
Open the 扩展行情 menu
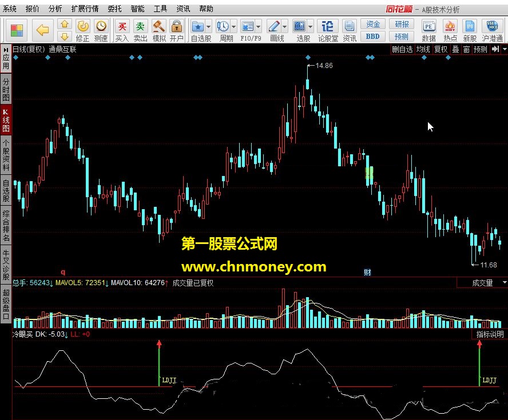pos(85,9)
